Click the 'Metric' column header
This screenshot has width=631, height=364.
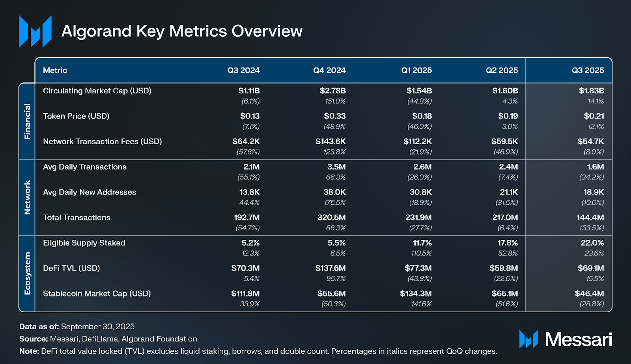click(55, 70)
